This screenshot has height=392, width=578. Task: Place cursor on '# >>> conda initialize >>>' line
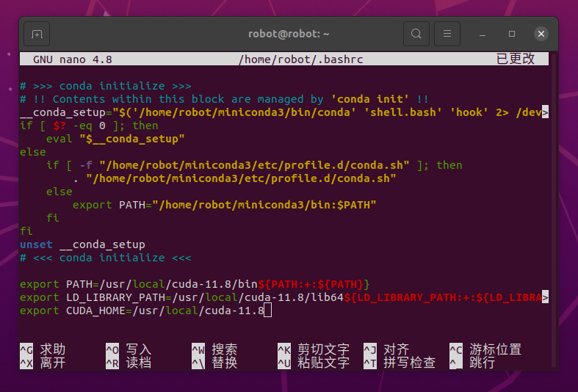(106, 86)
